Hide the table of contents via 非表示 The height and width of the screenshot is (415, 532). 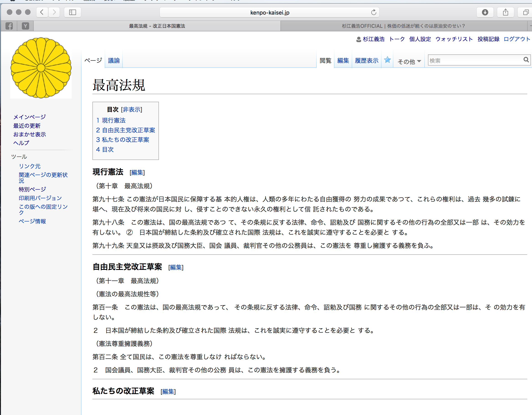coord(132,109)
